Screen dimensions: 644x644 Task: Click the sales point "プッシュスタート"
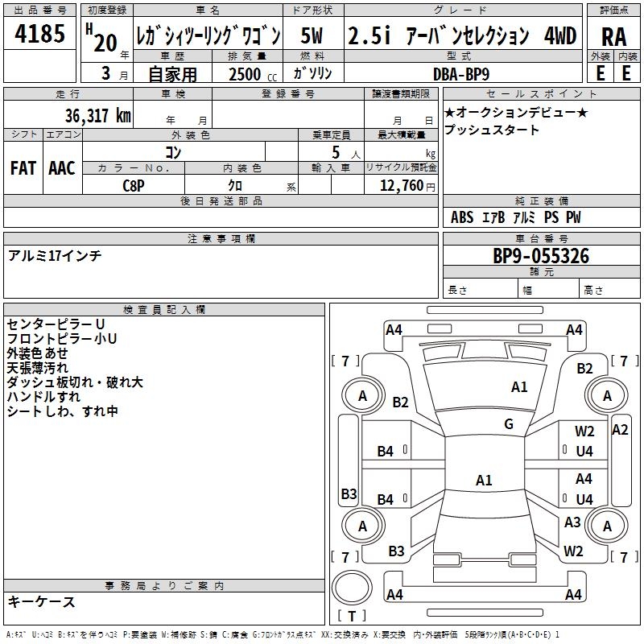click(x=491, y=130)
